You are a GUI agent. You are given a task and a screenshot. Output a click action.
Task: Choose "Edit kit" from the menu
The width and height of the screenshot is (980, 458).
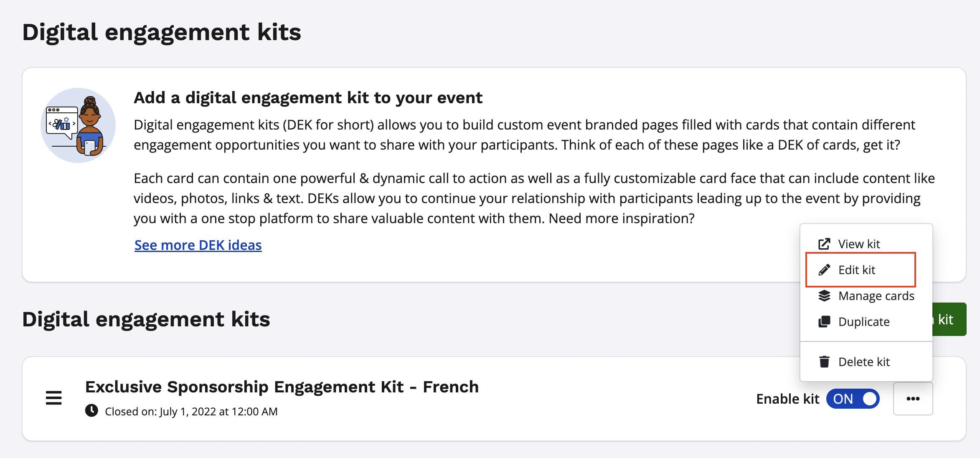[x=857, y=270]
